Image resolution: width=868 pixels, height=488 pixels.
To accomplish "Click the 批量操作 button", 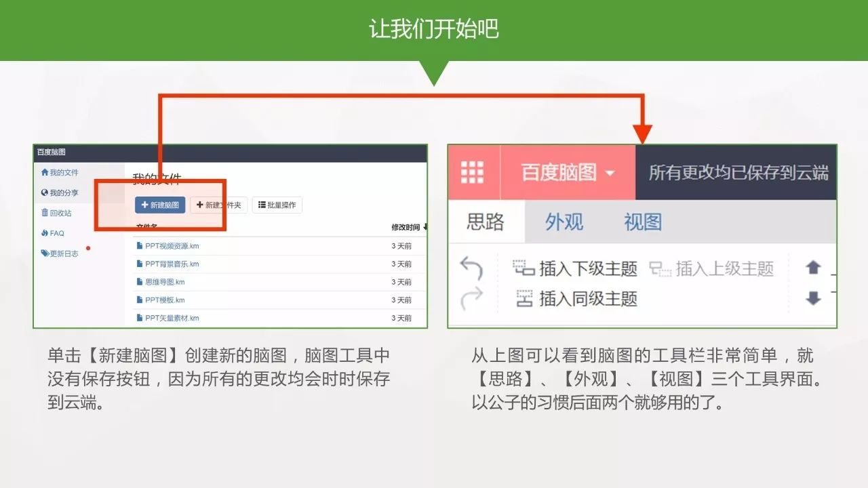I will point(277,205).
